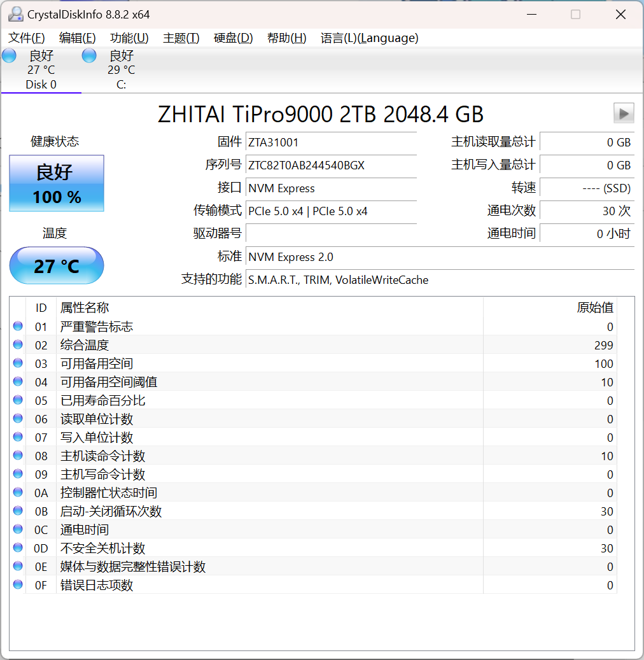The width and height of the screenshot is (644, 660).
Task: Click the 主机读取量总计 value 0 GB
Action: 587,143
